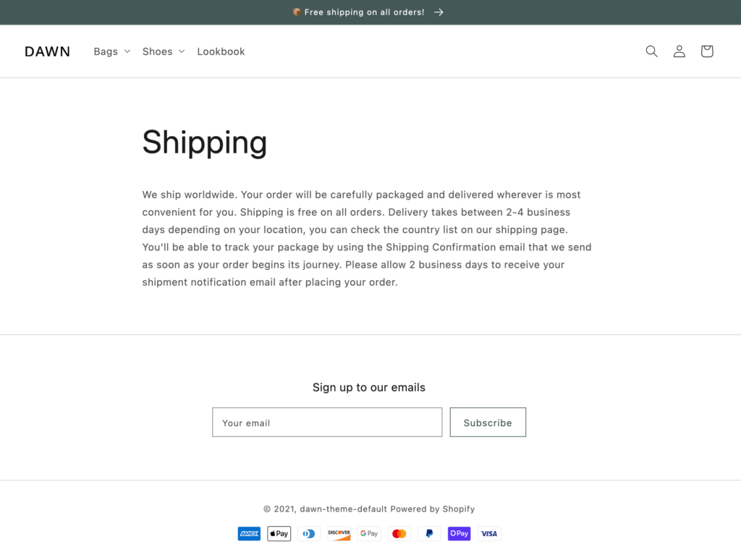The width and height of the screenshot is (741, 560).
Task: Open the shopping cart icon
Action: [706, 51]
